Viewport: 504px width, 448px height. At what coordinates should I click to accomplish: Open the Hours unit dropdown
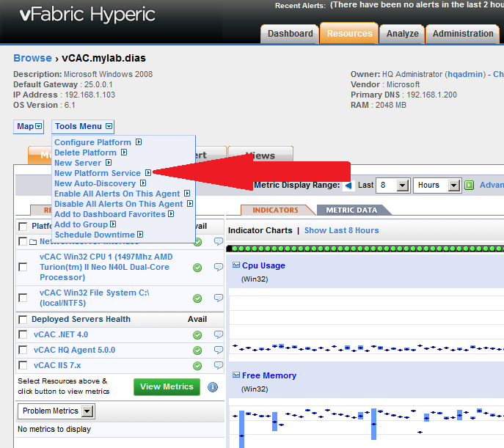tap(437, 186)
